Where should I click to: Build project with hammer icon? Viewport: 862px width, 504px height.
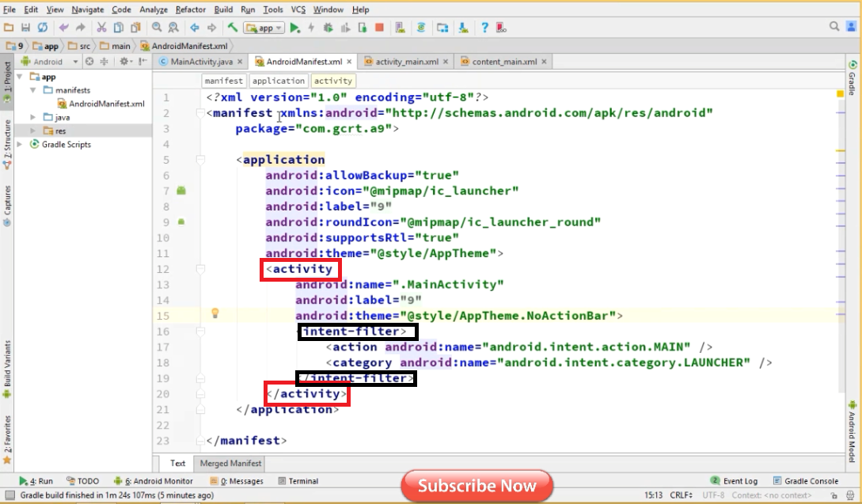(x=233, y=28)
